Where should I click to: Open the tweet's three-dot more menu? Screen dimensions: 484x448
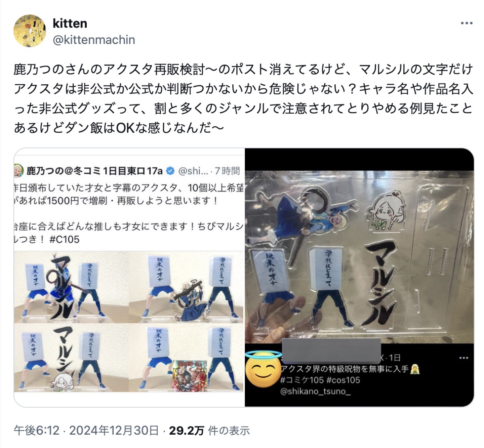tap(466, 23)
